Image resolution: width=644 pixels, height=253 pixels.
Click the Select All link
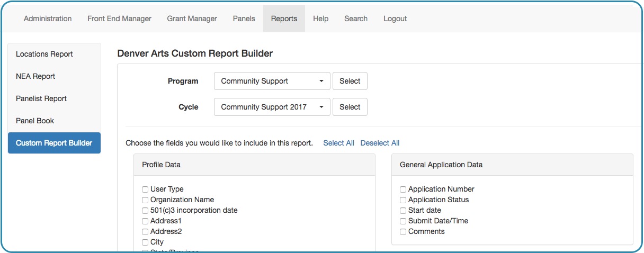(338, 143)
